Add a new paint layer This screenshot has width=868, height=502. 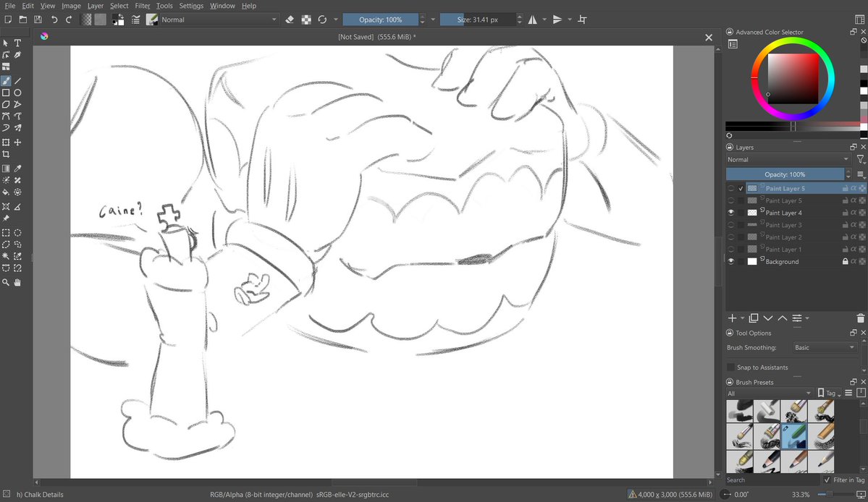point(732,318)
